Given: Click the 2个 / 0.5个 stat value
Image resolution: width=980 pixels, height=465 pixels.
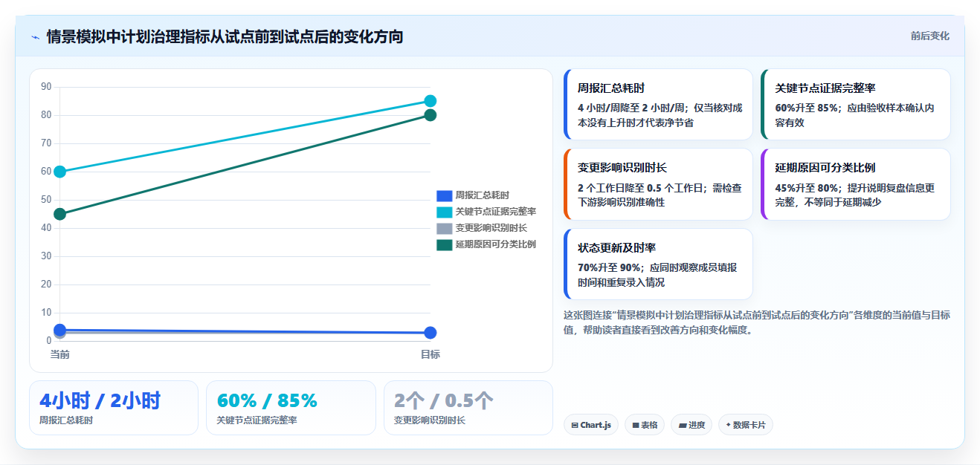Looking at the screenshot, I should (444, 401).
